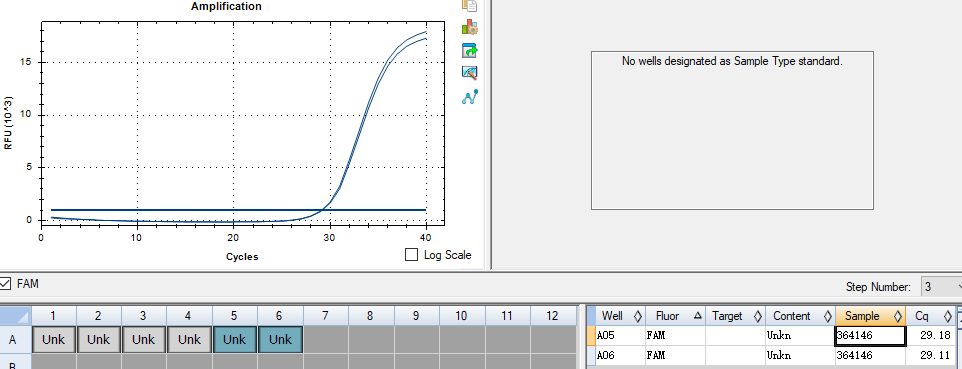
Task: Click the sample cell 364146 for A05
Action: (871, 336)
